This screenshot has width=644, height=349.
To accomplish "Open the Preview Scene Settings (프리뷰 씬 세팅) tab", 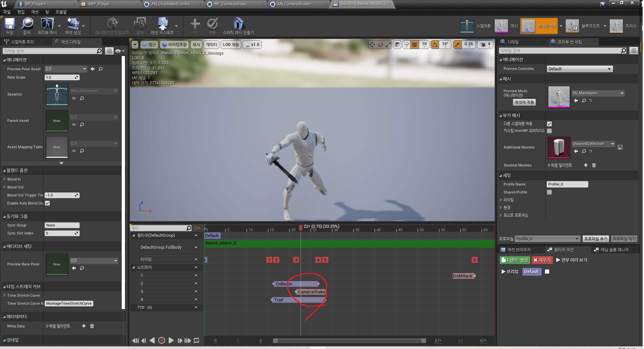I will 570,42.
